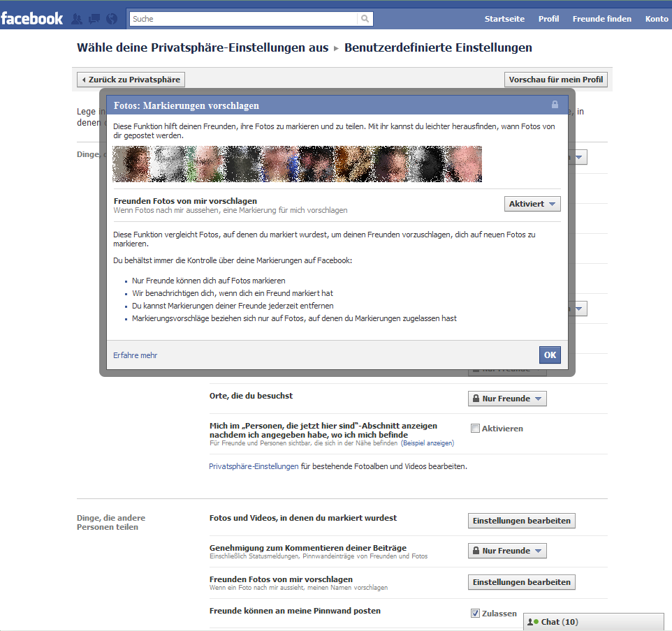This screenshot has width=672, height=631.
Task: Click the dialog title 'Fotos: Markierungen vorschlagen'
Action: (187, 105)
